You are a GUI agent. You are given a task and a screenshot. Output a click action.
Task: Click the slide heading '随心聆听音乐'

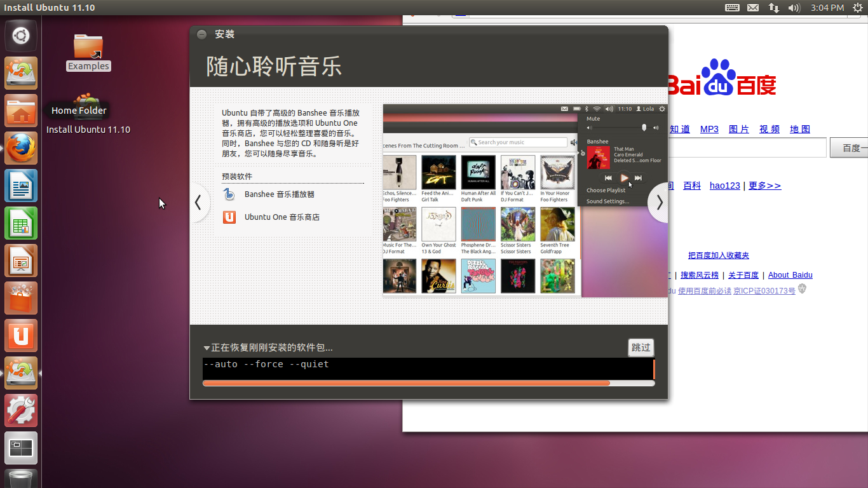274,66
